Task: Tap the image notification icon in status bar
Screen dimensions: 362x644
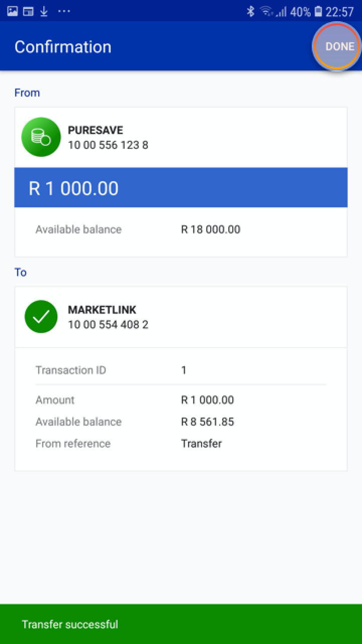Action: coord(12,11)
